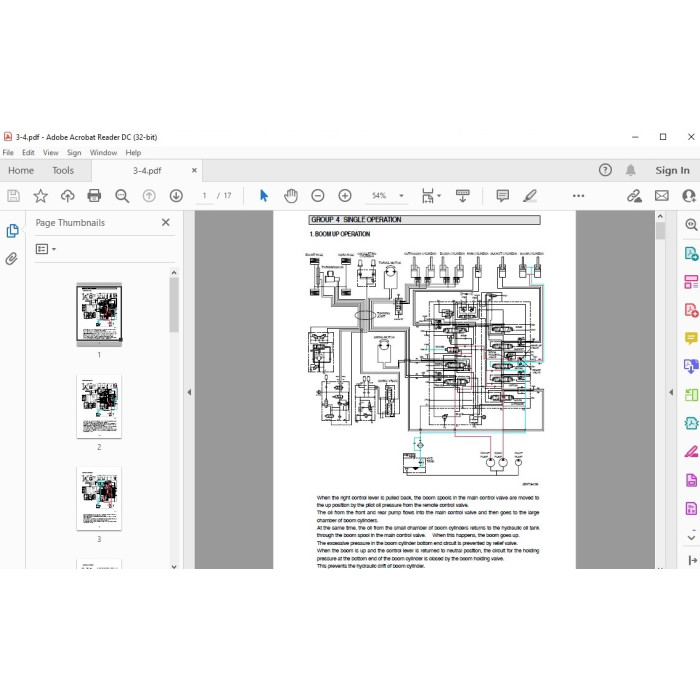Click the page number input field
700x700 pixels.
204,196
